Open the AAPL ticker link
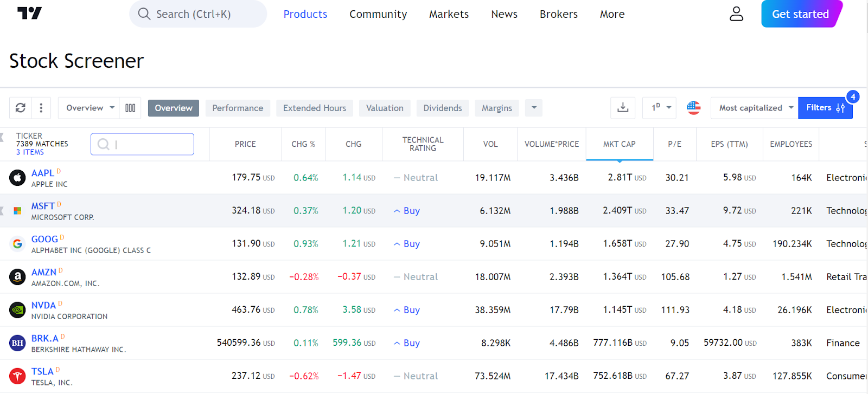The height and width of the screenshot is (394, 868). [x=43, y=173]
